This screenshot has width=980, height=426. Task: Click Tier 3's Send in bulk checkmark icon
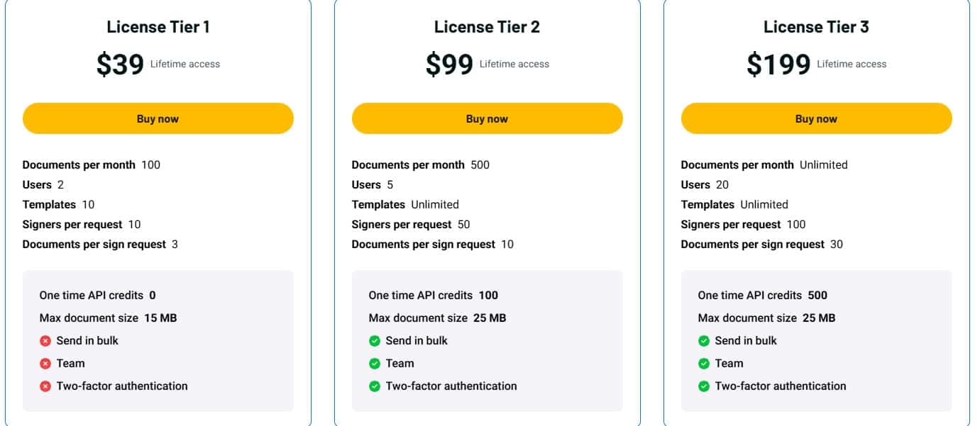(x=705, y=340)
